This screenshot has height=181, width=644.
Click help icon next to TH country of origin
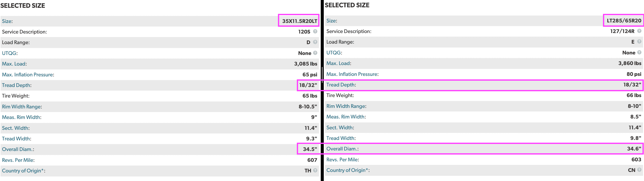pos(315,170)
